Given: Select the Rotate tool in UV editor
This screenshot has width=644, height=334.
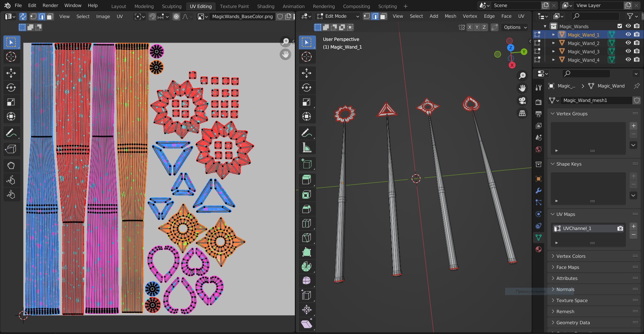Looking at the screenshot, I should (x=11, y=88).
